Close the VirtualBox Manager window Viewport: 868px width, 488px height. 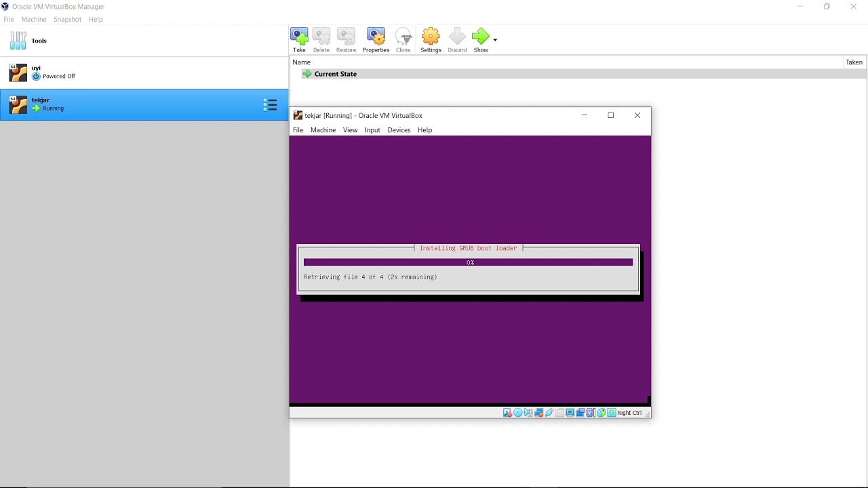(x=854, y=7)
